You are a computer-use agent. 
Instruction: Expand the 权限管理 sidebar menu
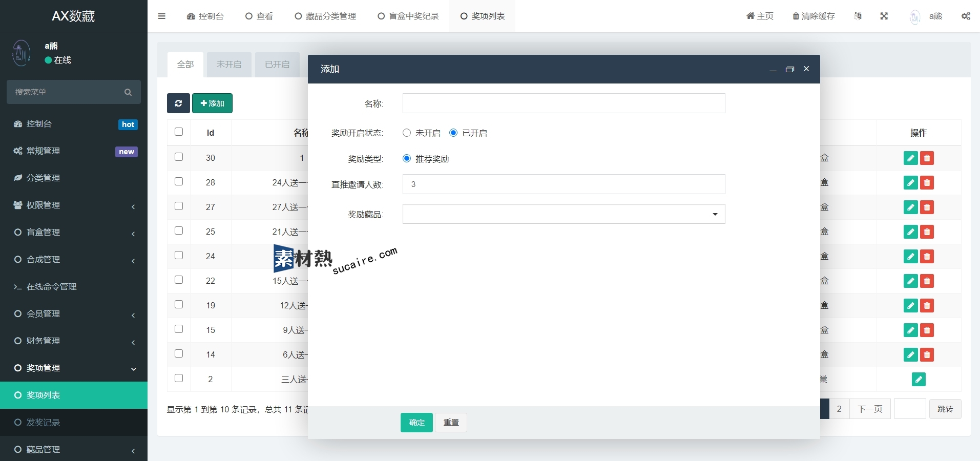[x=74, y=205]
